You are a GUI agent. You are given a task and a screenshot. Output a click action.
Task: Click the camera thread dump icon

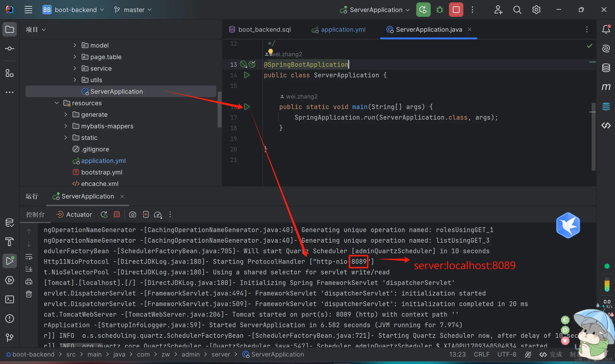[132, 214]
